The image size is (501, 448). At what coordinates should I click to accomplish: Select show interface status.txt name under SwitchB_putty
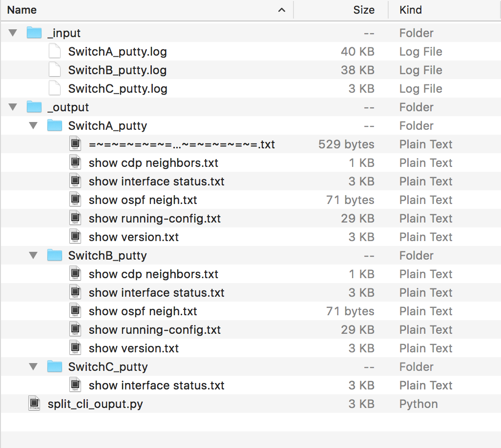157,292
